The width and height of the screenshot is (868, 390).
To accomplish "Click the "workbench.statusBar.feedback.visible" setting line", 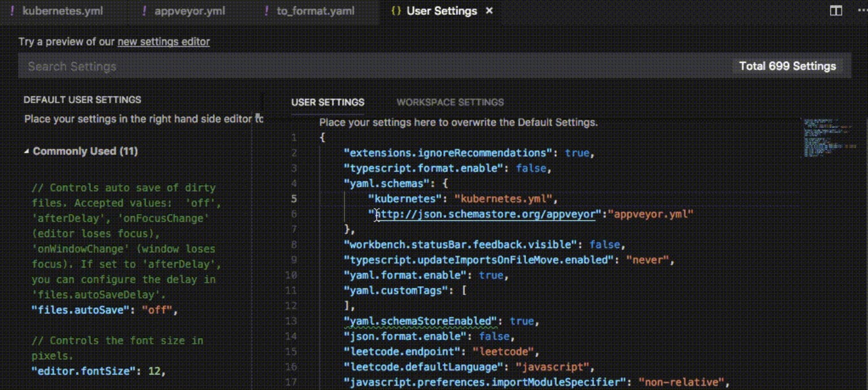I will pyautogui.click(x=485, y=244).
